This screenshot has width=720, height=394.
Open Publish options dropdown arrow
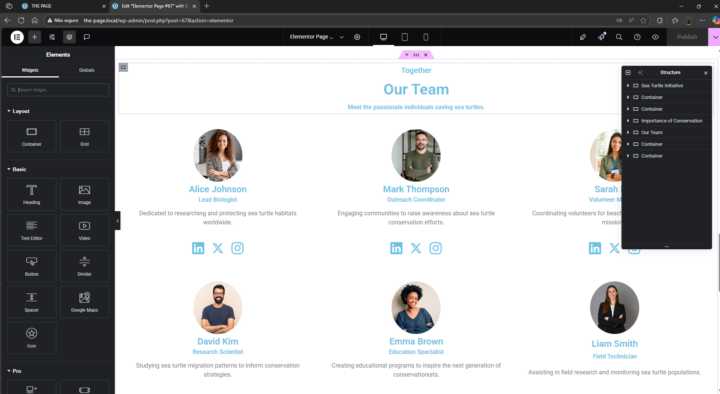[x=714, y=37]
